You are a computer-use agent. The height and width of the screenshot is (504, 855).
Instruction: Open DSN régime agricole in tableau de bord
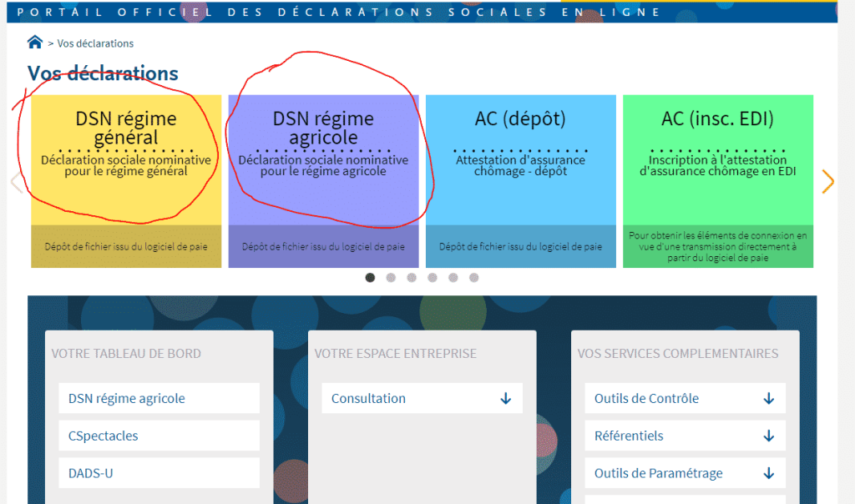point(159,398)
